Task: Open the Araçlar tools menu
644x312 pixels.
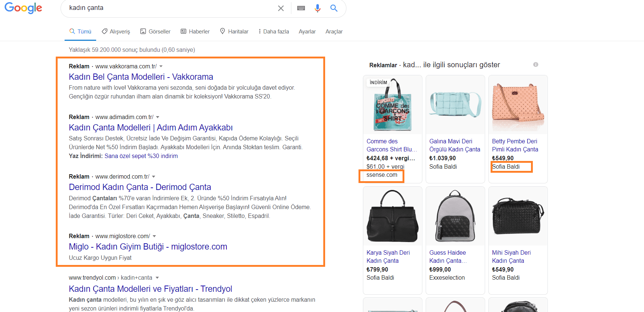Action: point(334,32)
